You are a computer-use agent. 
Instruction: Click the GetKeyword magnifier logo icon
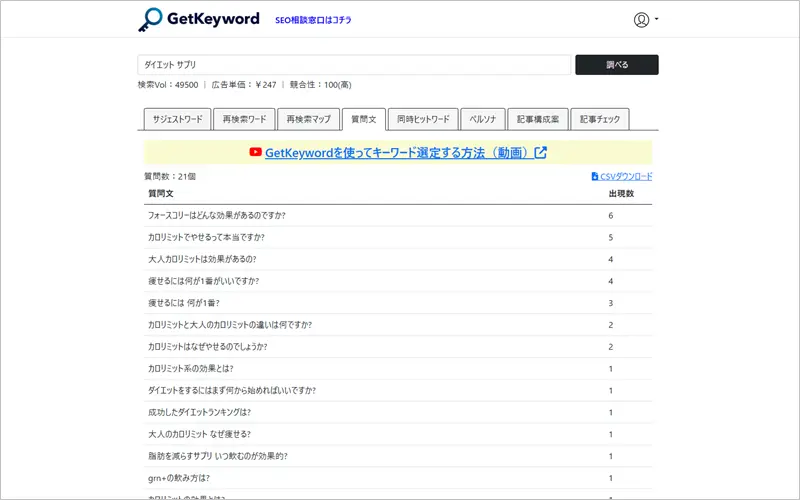(150, 20)
